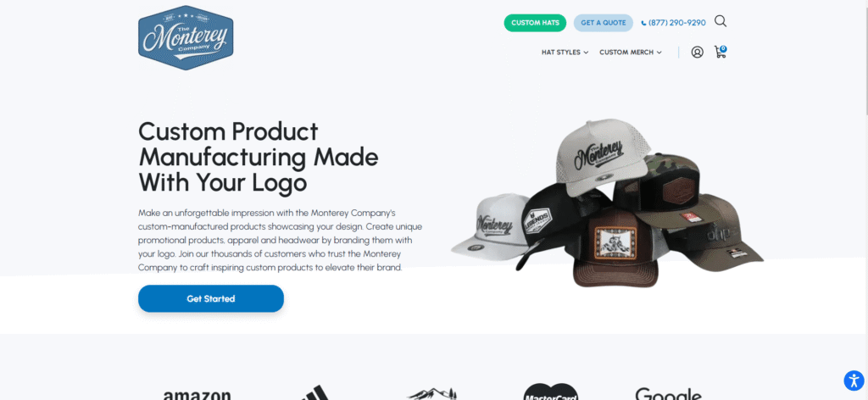868x400 pixels.
Task: Click the Get Started button
Action: 211,299
